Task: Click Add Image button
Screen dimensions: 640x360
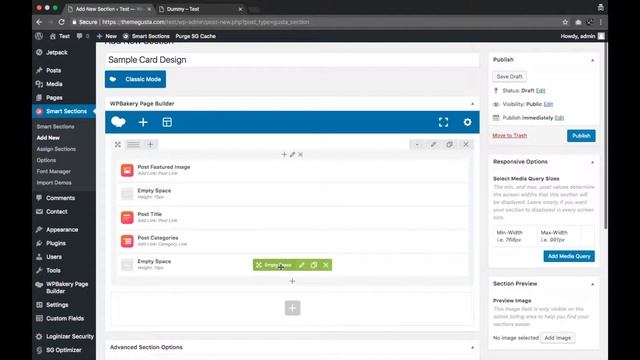Action: (x=558, y=338)
